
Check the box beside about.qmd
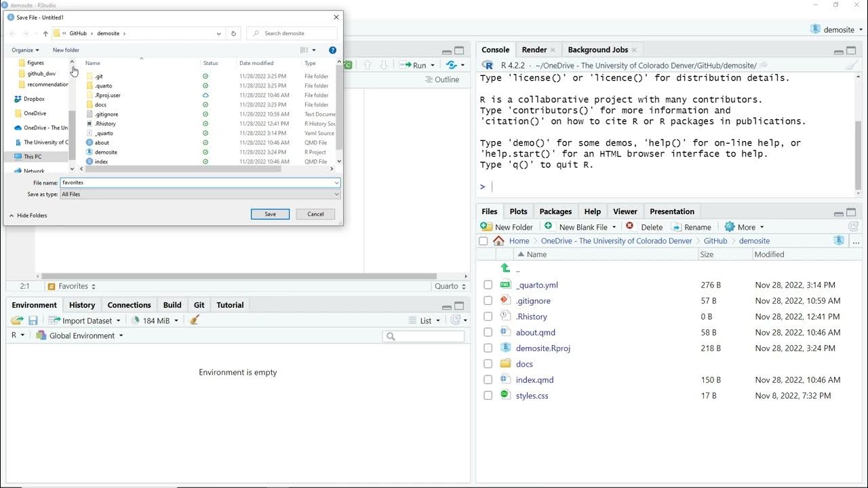488,332
